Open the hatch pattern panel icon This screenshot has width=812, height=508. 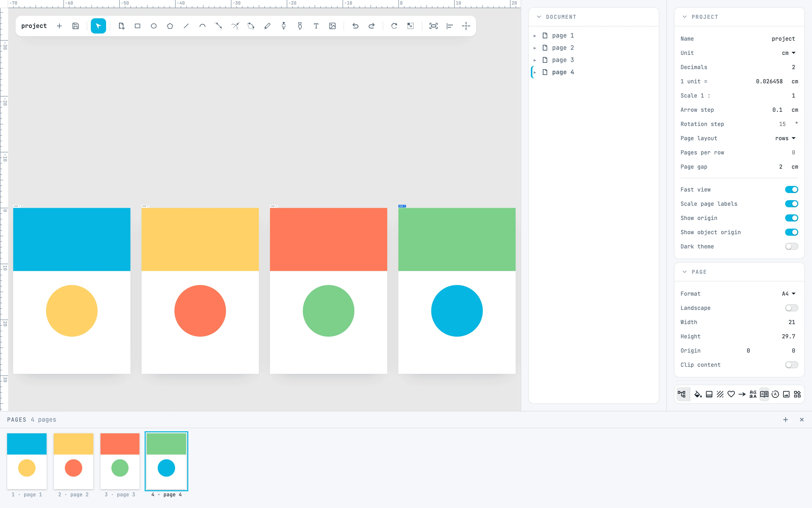click(x=720, y=394)
